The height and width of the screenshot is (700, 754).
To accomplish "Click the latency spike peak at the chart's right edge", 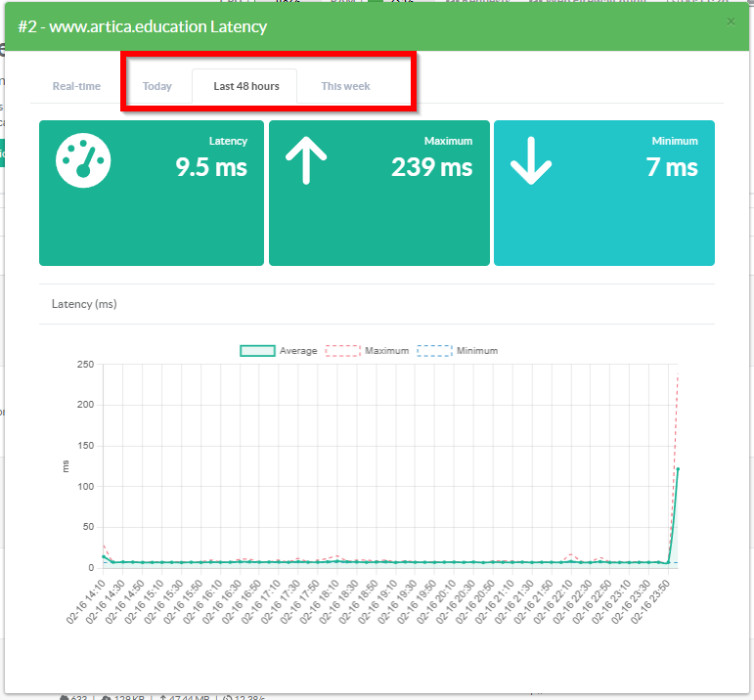I will tap(678, 468).
